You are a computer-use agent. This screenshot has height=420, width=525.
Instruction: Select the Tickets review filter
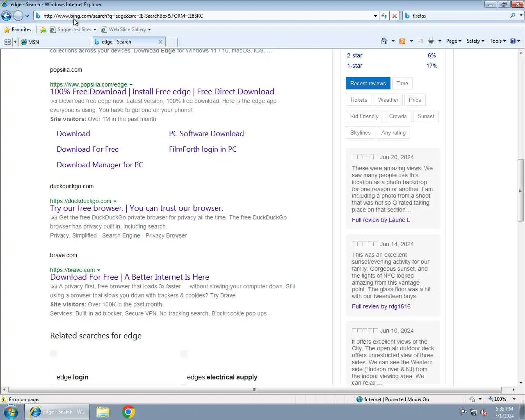tap(359, 100)
